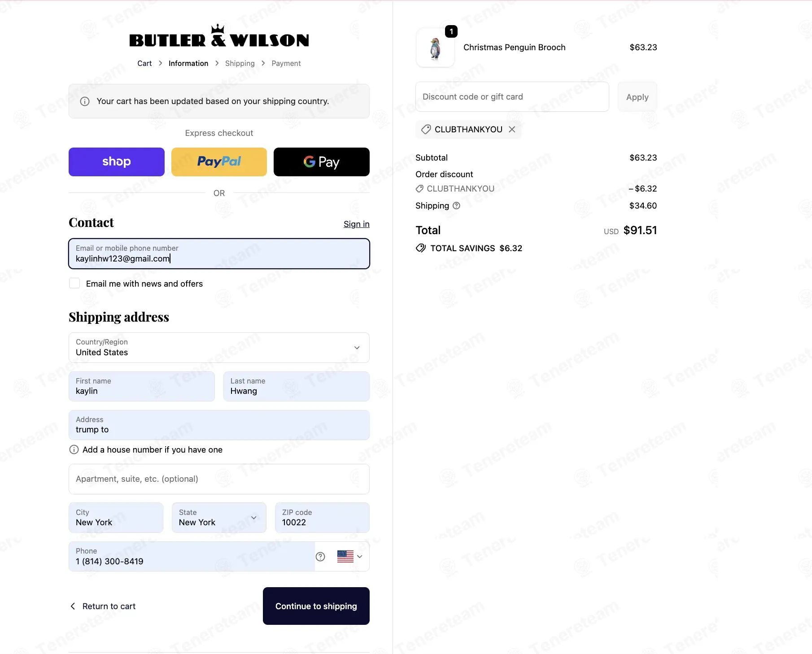The height and width of the screenshot is (654, 812).
Task: Click the US flag country code selector
Action: click(x=350, y=557)
